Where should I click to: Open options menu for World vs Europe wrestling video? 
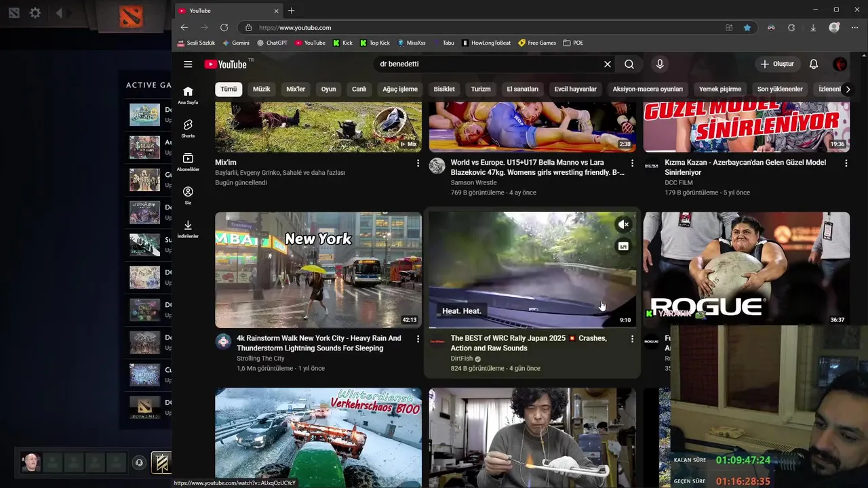(x=632, y=163)
